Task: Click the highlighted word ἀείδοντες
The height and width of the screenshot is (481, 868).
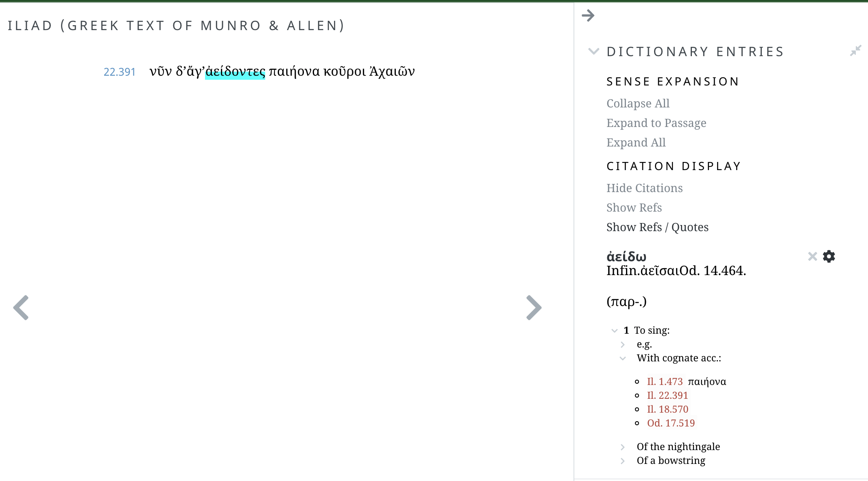Action: point(236,72)
